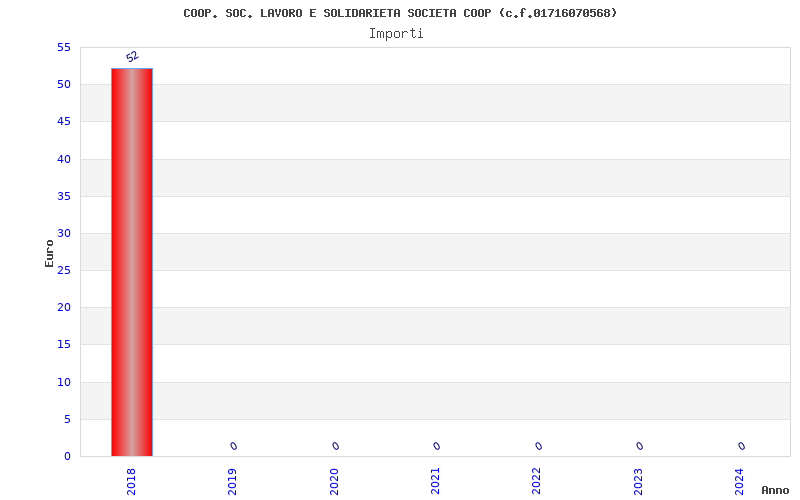Click the 20 y-axis tick label
This screenshot has height=500, width=800.
coord(64,307)
